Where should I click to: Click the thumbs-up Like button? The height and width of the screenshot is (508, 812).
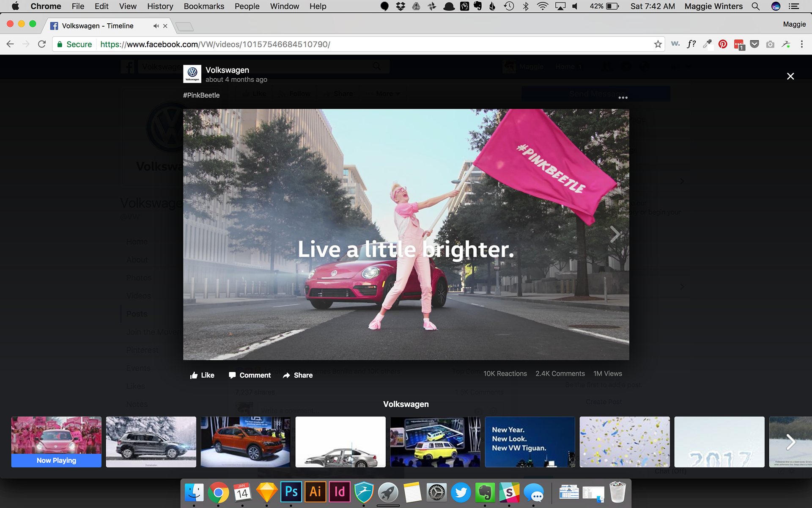[x=202, y=375]
